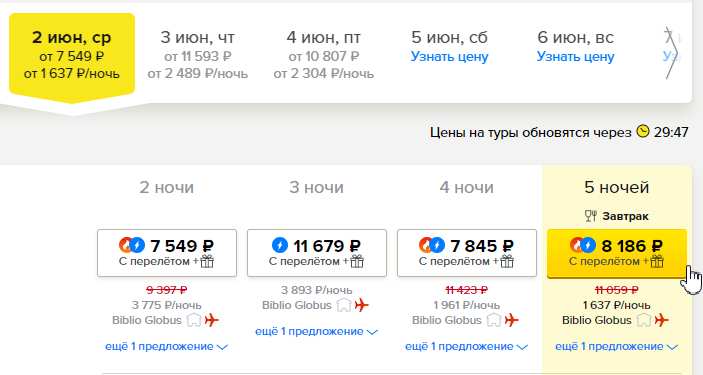703x375 pixels.
Task: Expand 'ещё 1 предложение' under 4 ночи
Action: (466, 346)
